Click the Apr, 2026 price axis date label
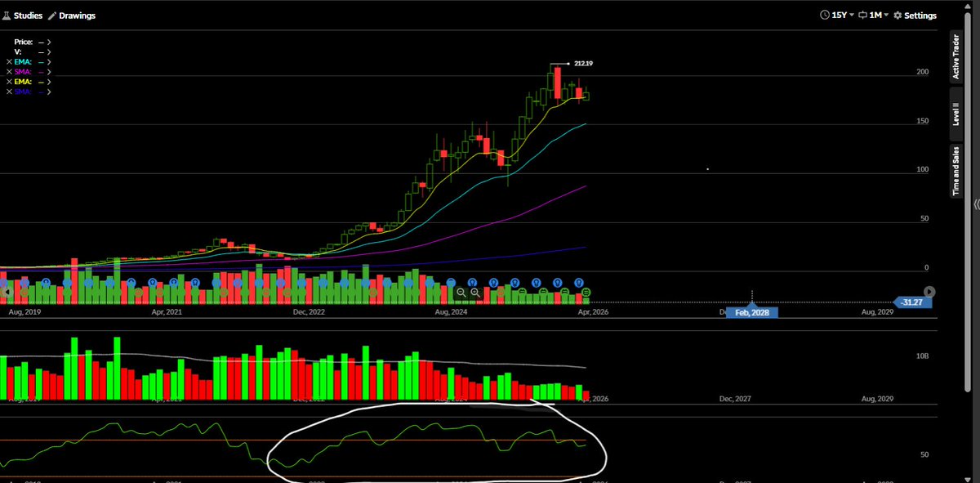 pos(591,311)
